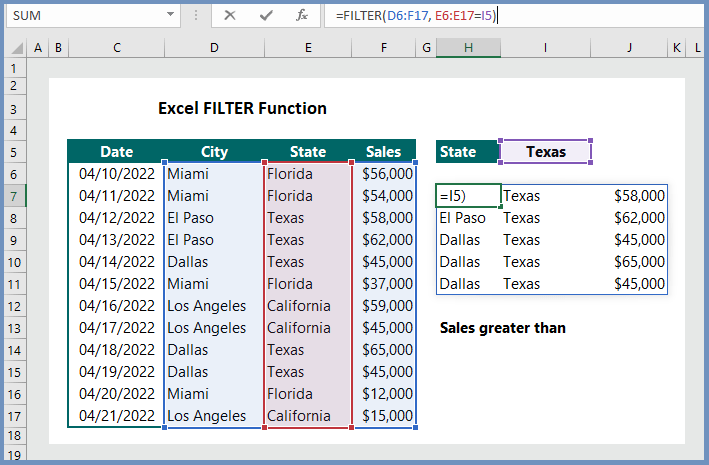Viewport: 709px width, 465px height.
Task: Open the Name Box dropdown arrow
Action: coord(170,14)
